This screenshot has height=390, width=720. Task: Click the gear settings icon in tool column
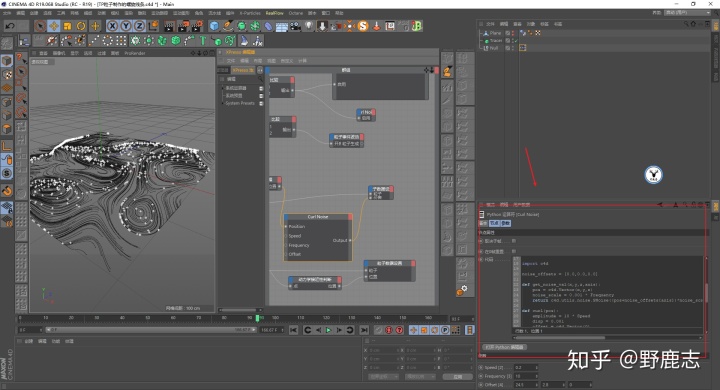point(462,290)
